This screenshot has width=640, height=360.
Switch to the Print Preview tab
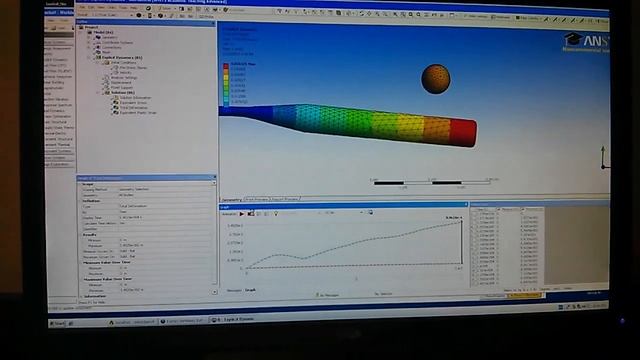pos(256,199)
